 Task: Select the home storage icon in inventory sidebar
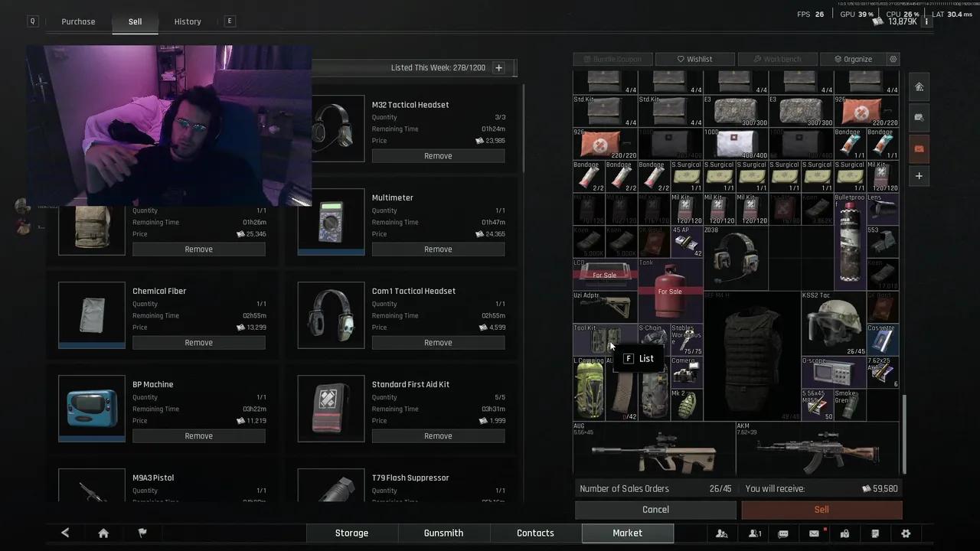coord(919,86)
